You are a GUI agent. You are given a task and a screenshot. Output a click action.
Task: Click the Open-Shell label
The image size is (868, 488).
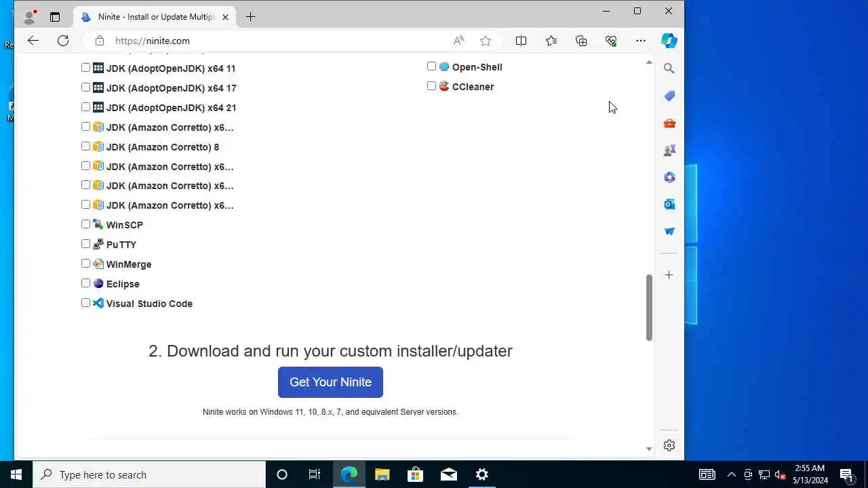click(477, 67)
